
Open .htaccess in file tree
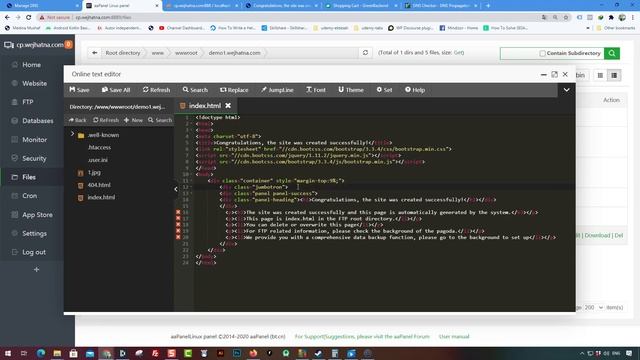99,147
